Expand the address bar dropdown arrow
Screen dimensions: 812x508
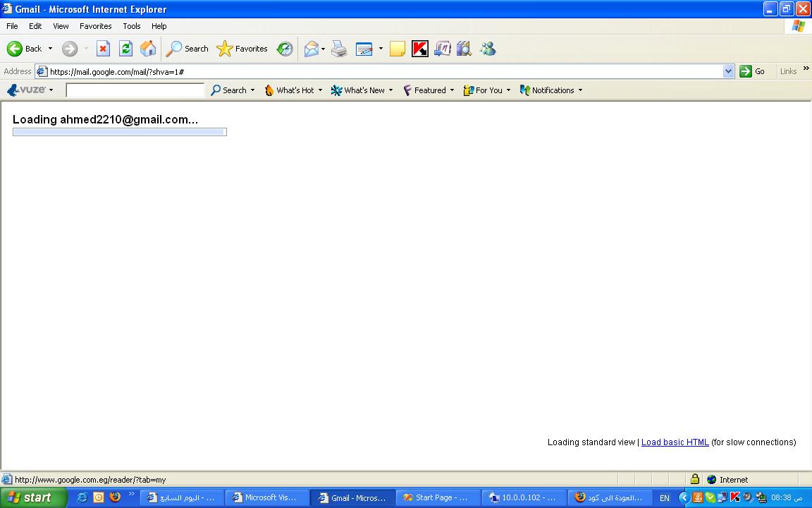(729, 71)
